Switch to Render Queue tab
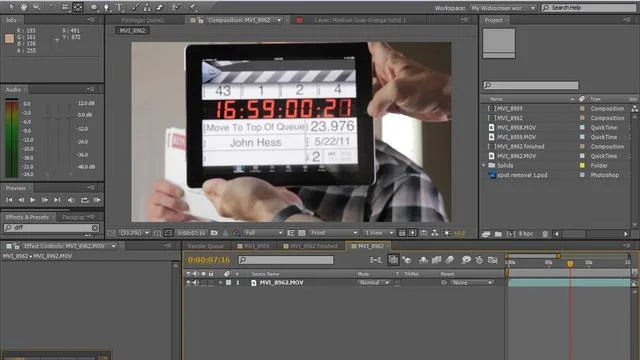 [206, 246]
